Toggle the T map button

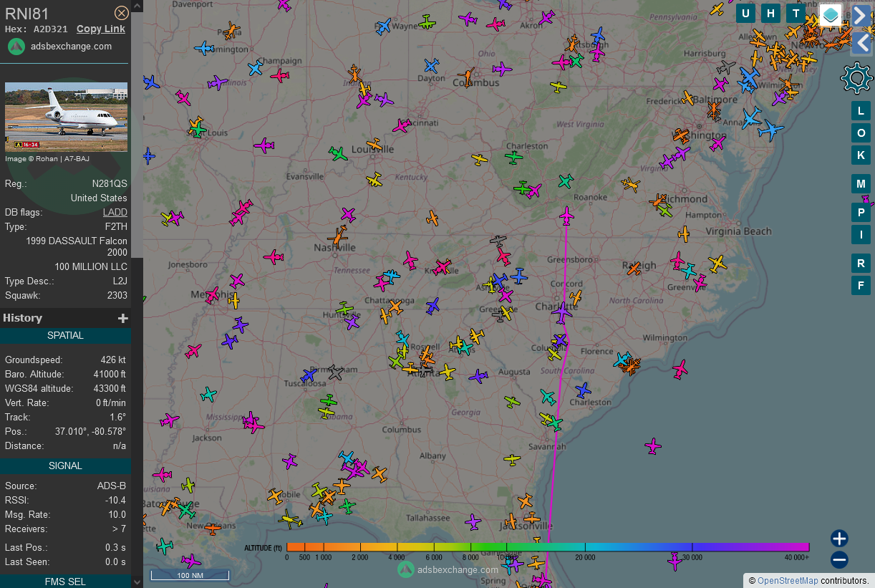pyautogui.click(x=796, y=13)
